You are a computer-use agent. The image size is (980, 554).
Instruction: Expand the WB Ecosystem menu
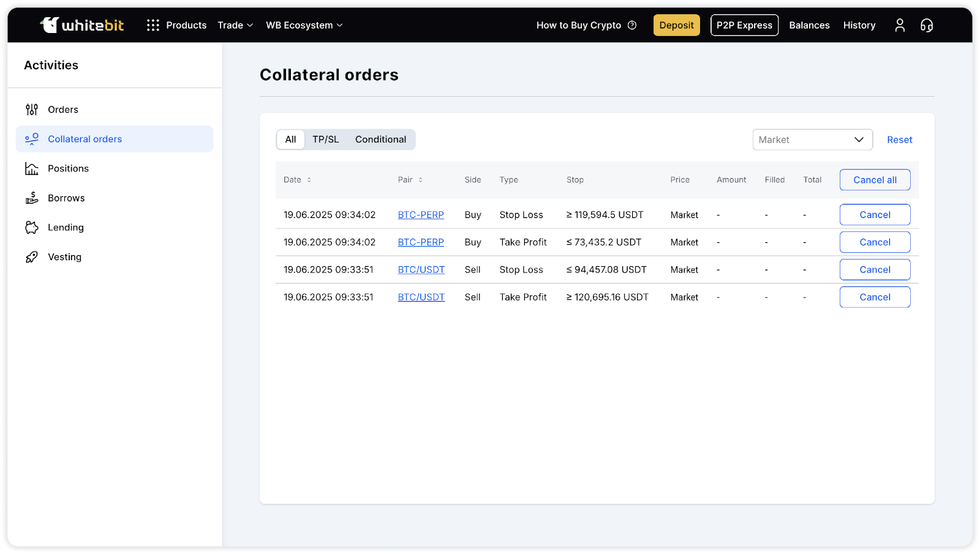click(x=304, y=25)
